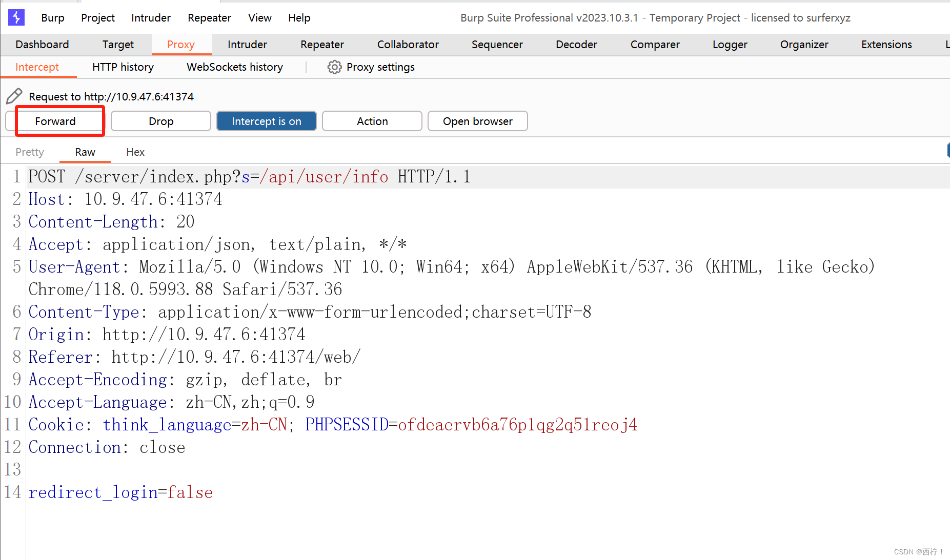Viewport: 950px width, 560px height.
Task: Open the WebSockets history sub-tab
Action: tap(235, 67)
